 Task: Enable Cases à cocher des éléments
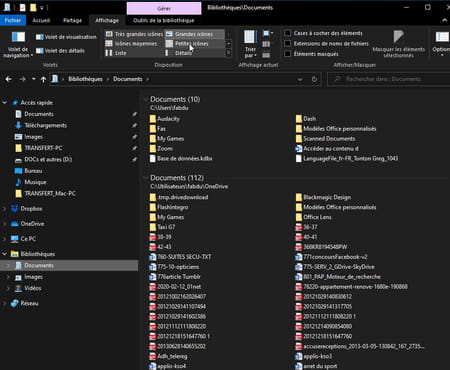tap(287, 33)
